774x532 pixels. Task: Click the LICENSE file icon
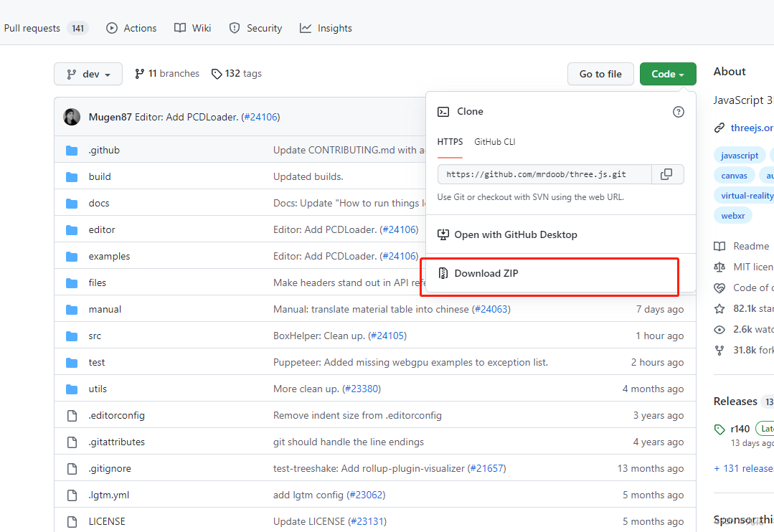72,522
